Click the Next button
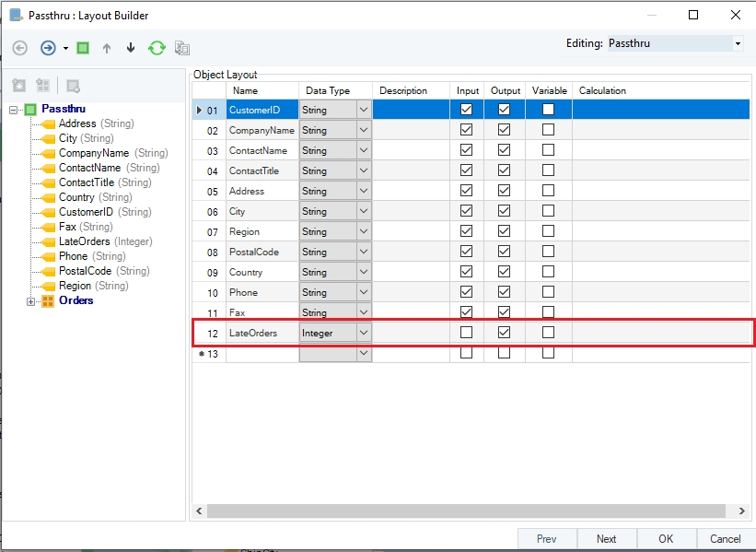Image resolution: width=756 pixels, height=552 pixels. (606, 539)
